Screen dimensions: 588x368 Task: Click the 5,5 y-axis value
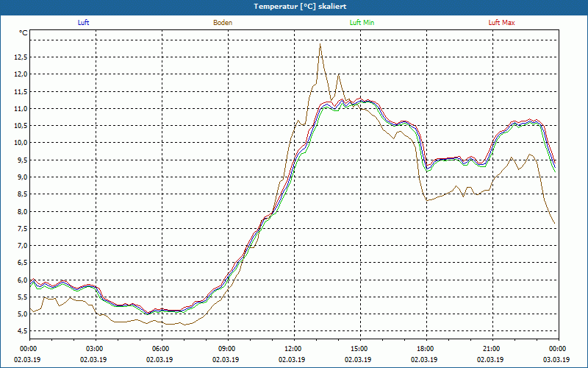(22, 297)
